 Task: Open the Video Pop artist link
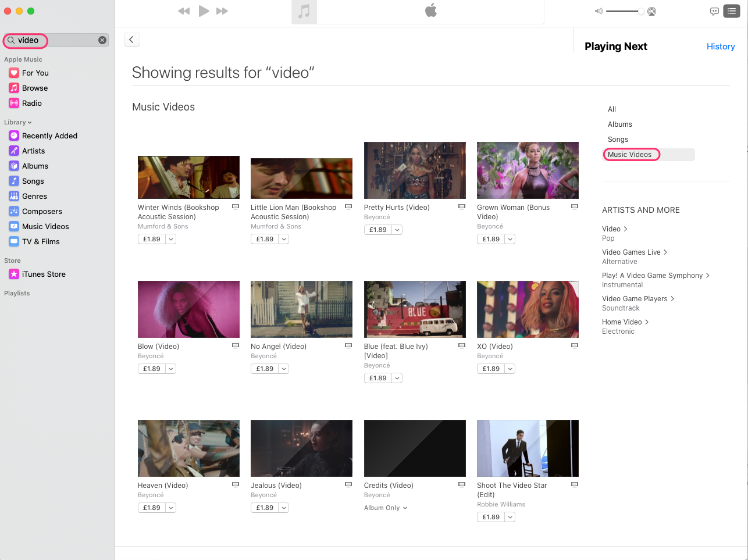[x=615, y=229]
